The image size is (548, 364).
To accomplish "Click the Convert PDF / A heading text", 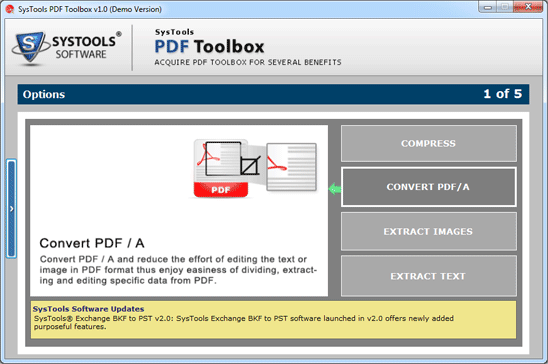I will 92,243.
